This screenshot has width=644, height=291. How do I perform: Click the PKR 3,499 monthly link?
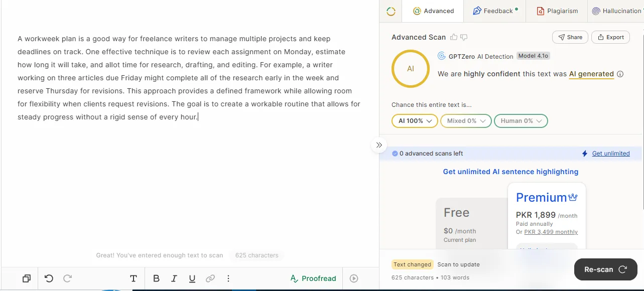(x=551, y=232)
